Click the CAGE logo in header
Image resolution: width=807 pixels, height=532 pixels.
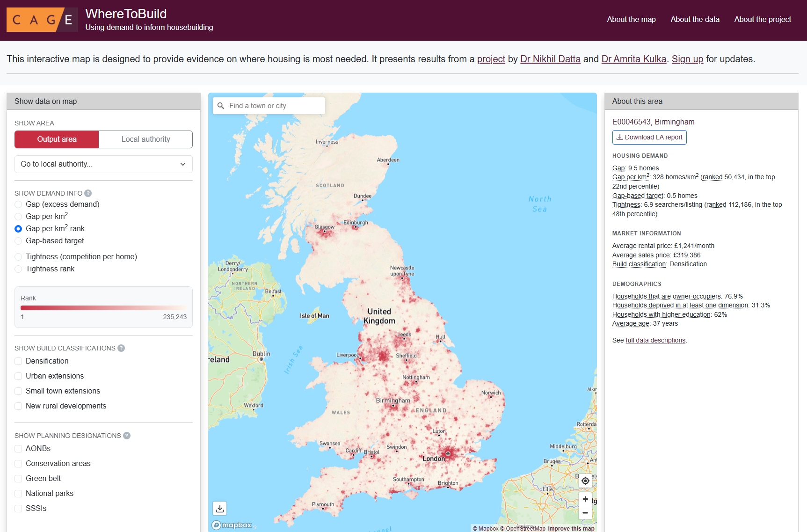pyautogui.click(x=42, y=20)
